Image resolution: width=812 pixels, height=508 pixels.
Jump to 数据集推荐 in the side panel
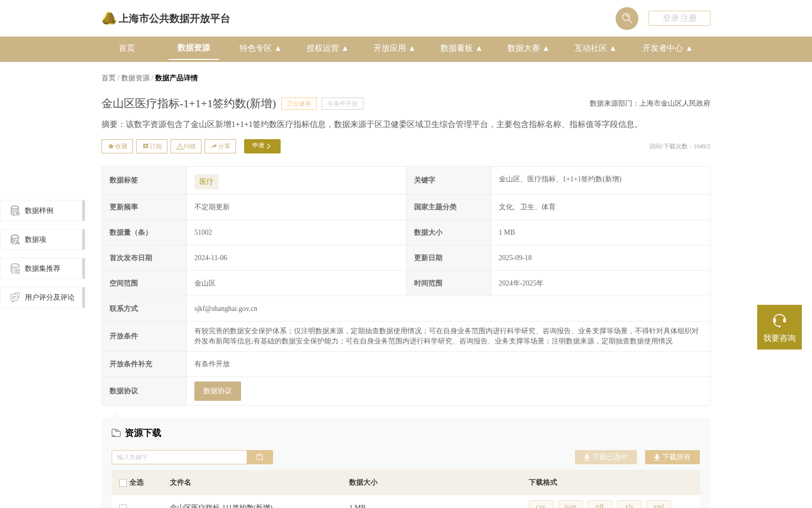(43, 268)
